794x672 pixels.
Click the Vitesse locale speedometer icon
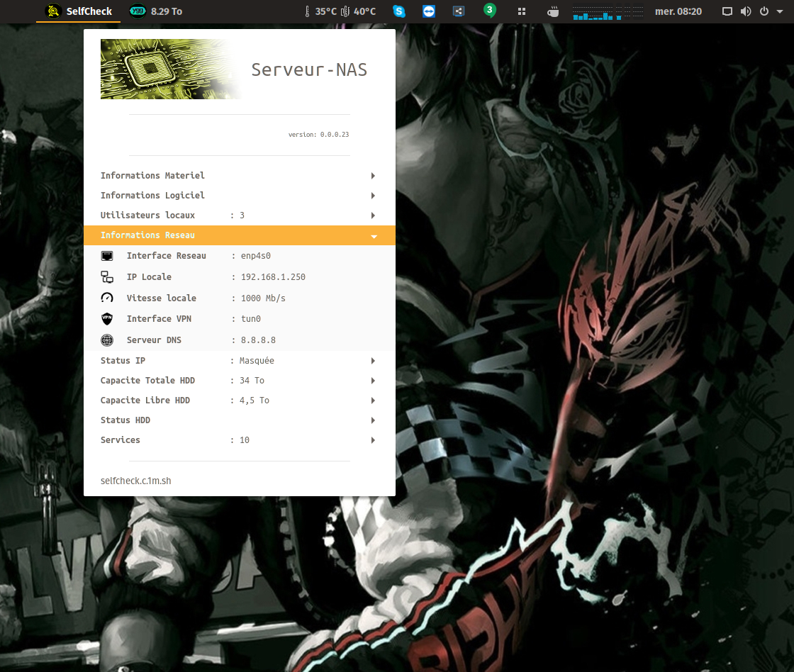[107, 298]
